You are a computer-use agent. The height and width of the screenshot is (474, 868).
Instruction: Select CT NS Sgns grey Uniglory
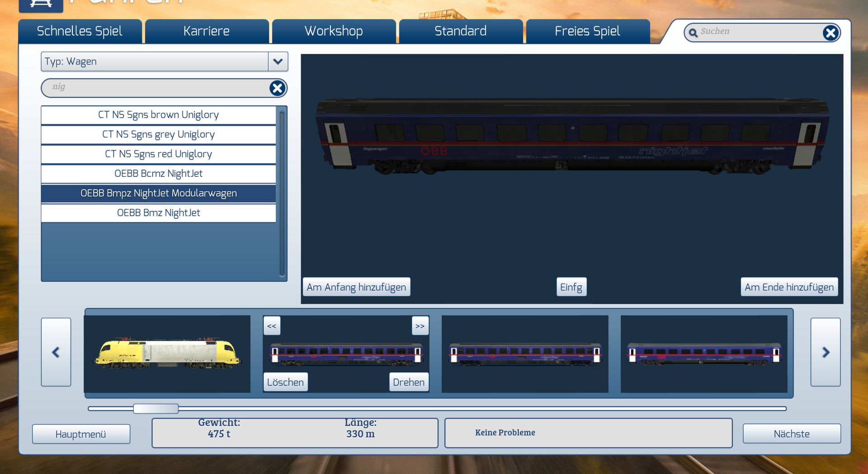[x=158, y=134]
